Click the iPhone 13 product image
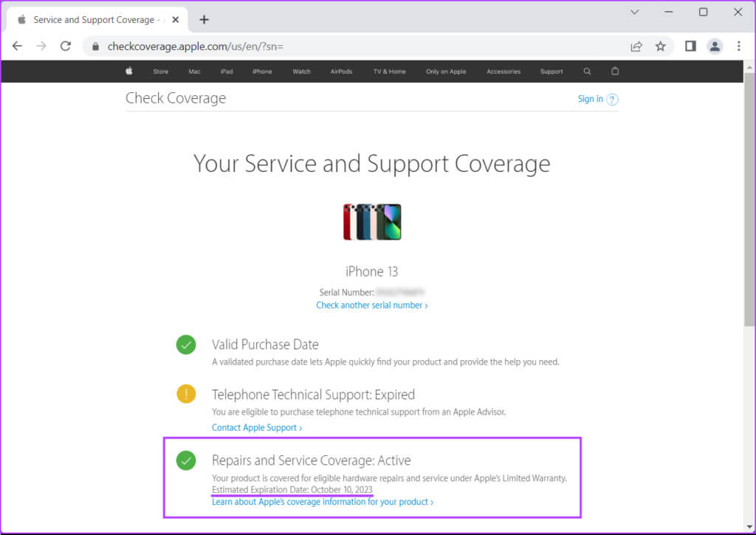The image size is (756, 535). click(372, 221)
